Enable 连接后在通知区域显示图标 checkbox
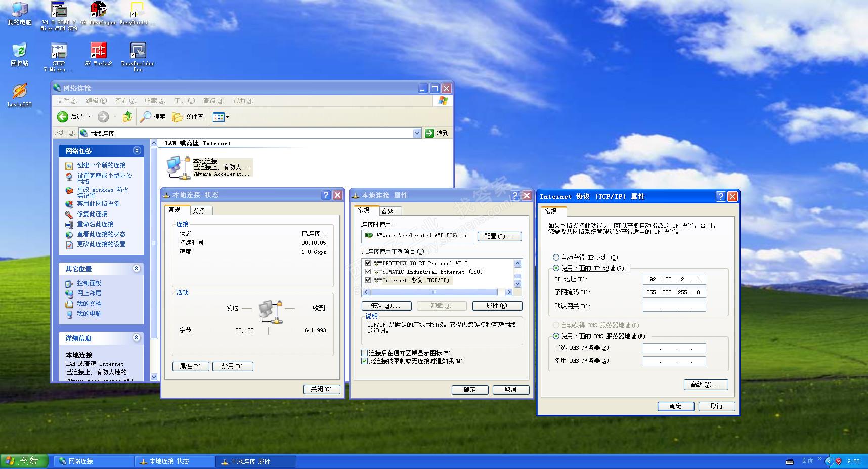Viewport: 868px width, 469px height. pos(364,353)
